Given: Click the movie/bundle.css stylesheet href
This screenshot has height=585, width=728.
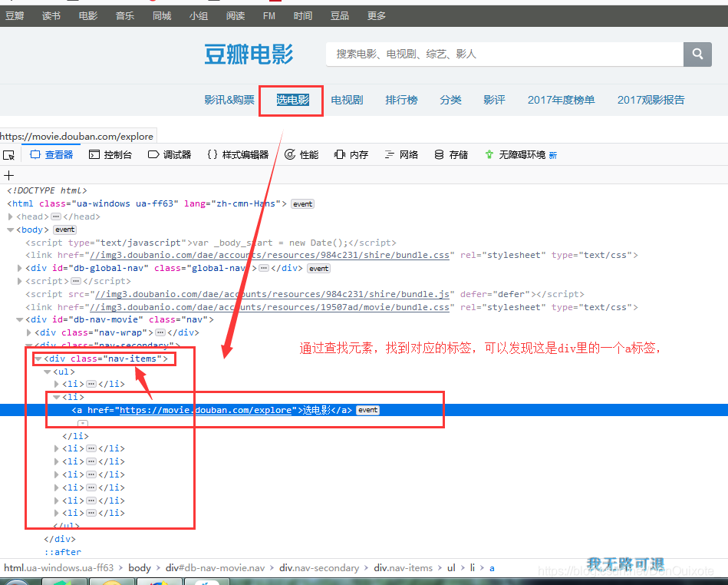Looking at the screenshot, I should click(269, 307).
